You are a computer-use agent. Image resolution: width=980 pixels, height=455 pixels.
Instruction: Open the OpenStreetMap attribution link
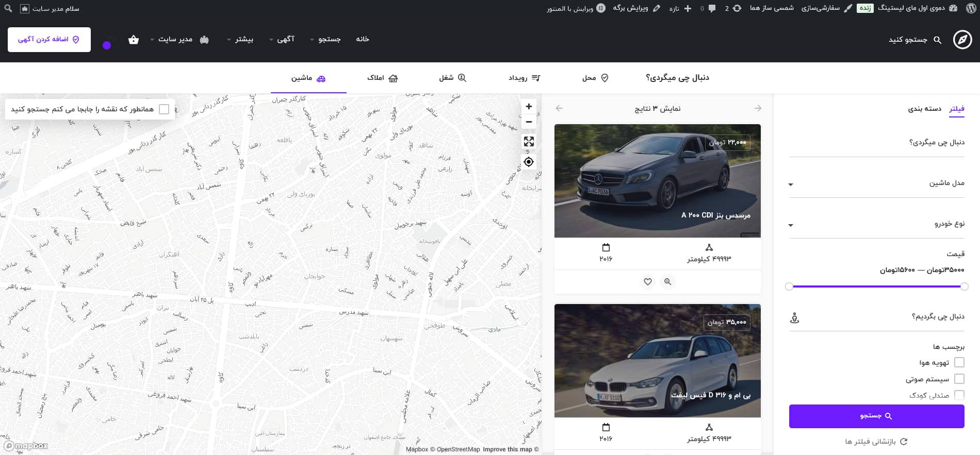pos(455,449)
